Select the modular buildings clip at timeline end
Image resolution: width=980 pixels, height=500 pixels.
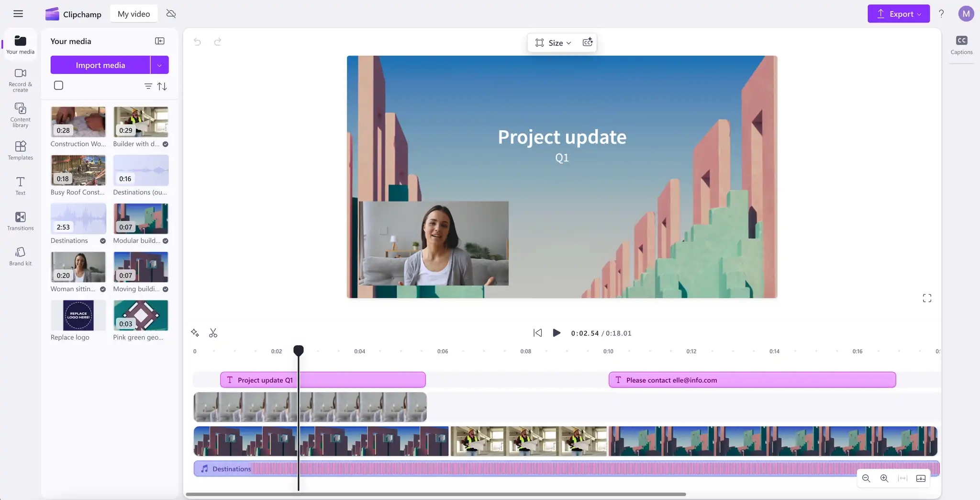coord(773,441)
